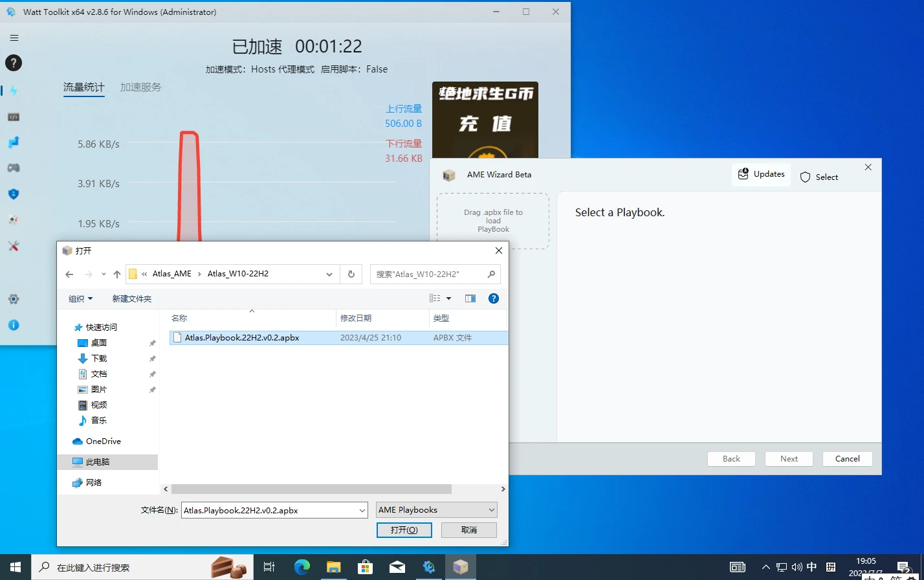
Task: Click the Back button in AME Wizard
Action: tap(731, 459)
